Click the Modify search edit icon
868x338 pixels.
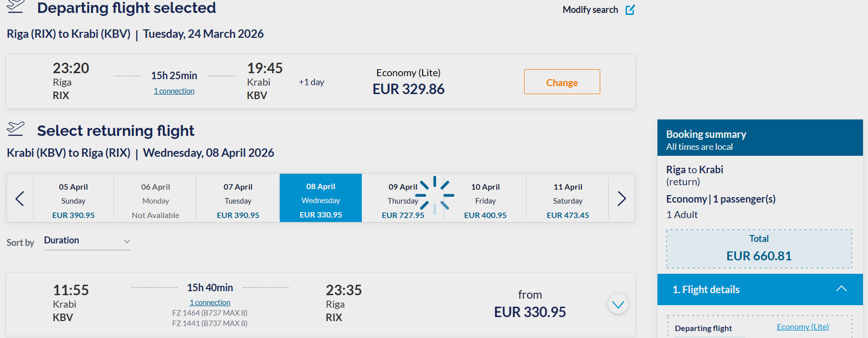click(630, 10)
